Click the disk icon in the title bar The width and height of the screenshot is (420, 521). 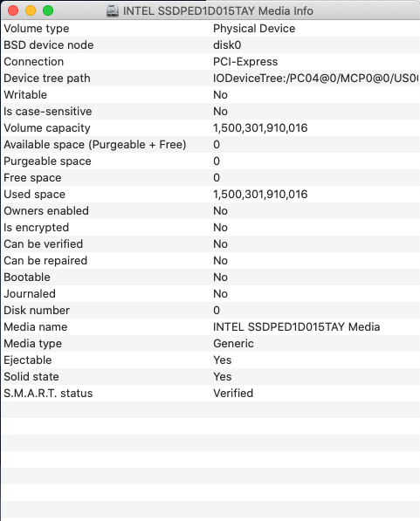coord(113,11)
